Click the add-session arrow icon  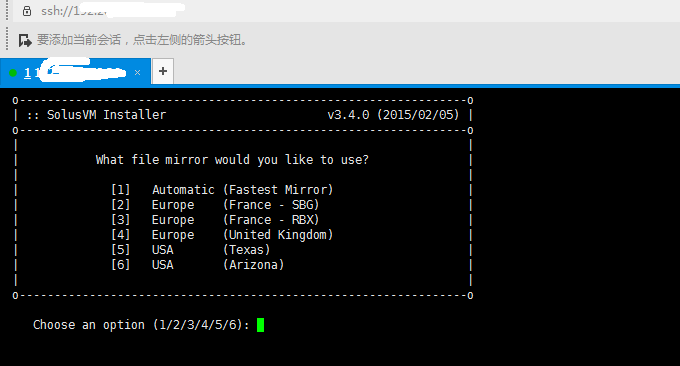click(25, 40)
